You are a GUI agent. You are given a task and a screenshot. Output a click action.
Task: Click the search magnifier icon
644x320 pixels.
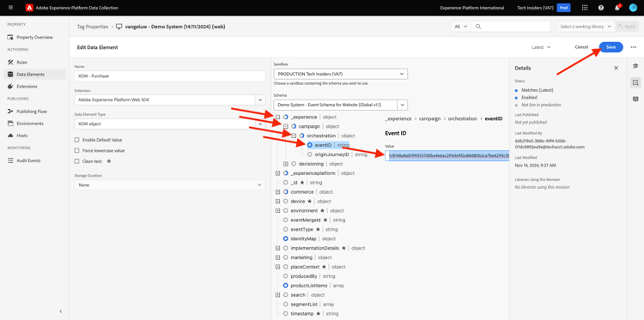(478, 27)
